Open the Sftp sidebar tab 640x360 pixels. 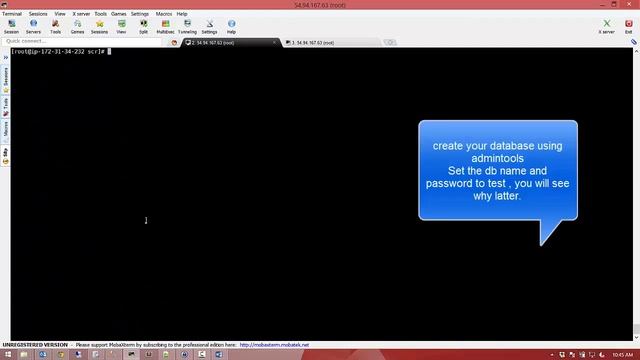6,156
